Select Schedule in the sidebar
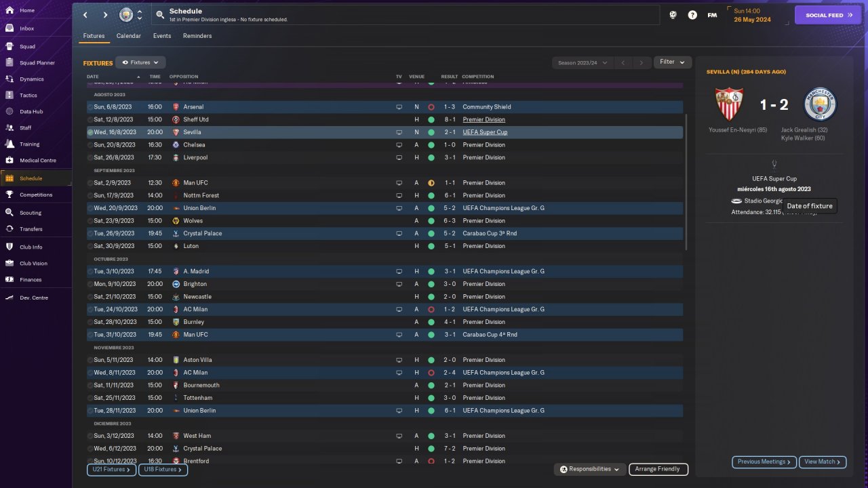 pyautogui.click(x=36, y=178)
